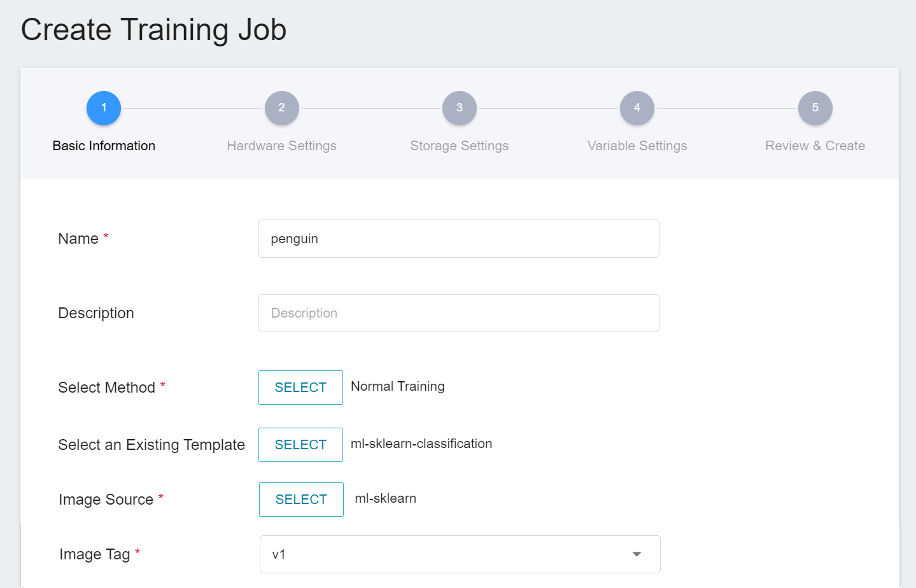
Task: Click step 2 circle icon
Action: click(281, 108)
